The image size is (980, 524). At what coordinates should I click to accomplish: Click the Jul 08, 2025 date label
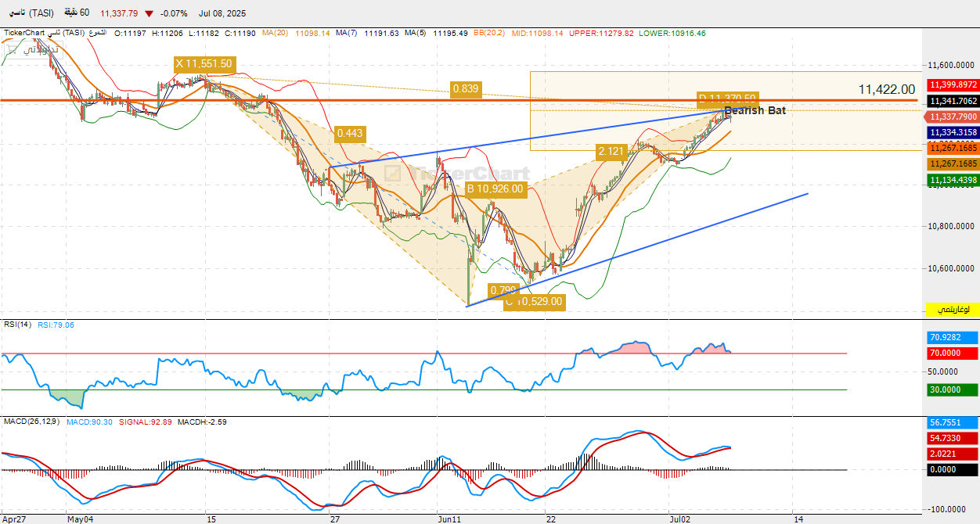[222, 13]
